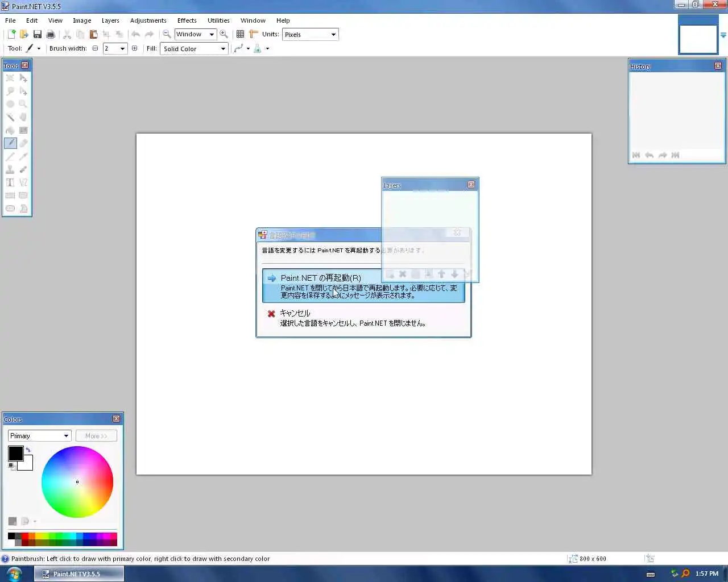728x582 pixels.
Task: Select the Move Selected Pixels tool
Action: (23, 78)
